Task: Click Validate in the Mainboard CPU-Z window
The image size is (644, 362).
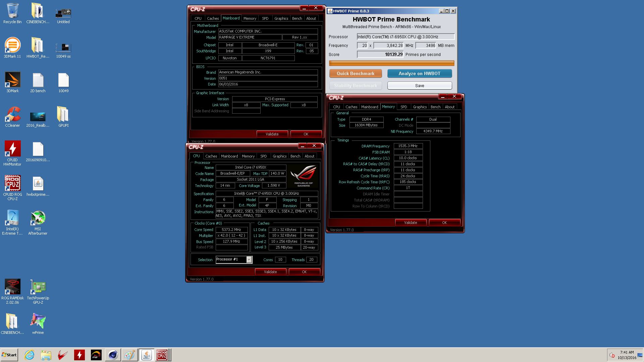Action: (272, 134)
